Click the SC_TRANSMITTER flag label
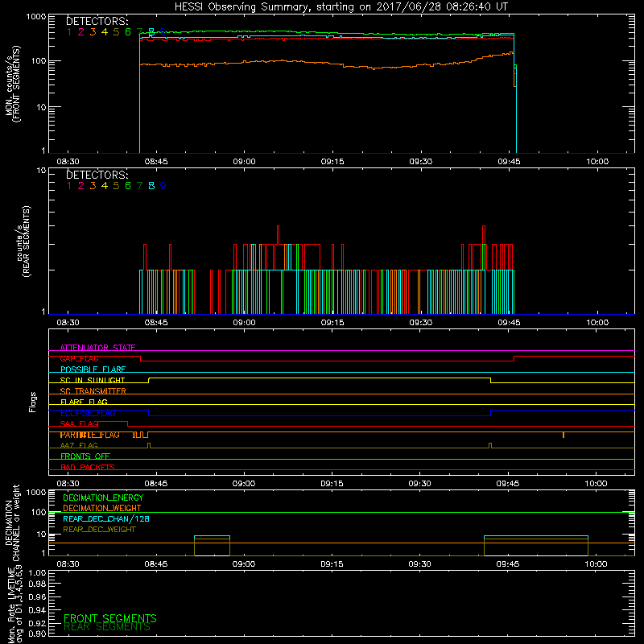 93,390
